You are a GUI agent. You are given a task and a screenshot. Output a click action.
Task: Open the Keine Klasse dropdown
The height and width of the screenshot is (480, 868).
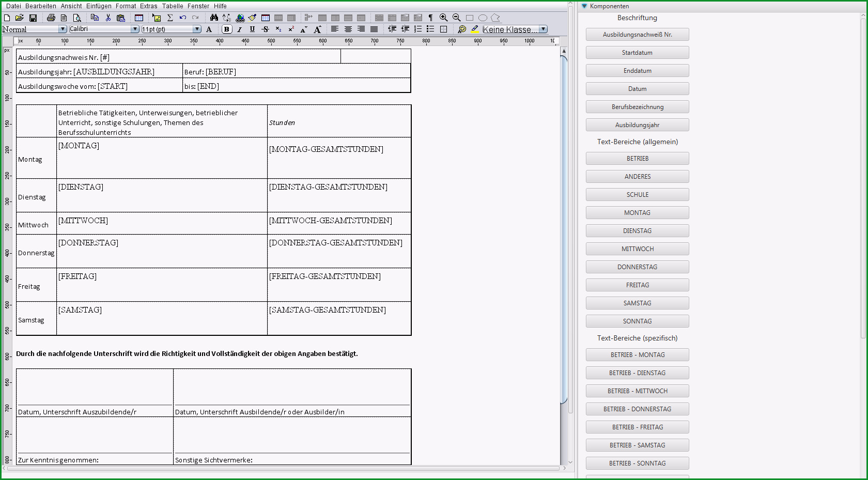pos(515,29)
